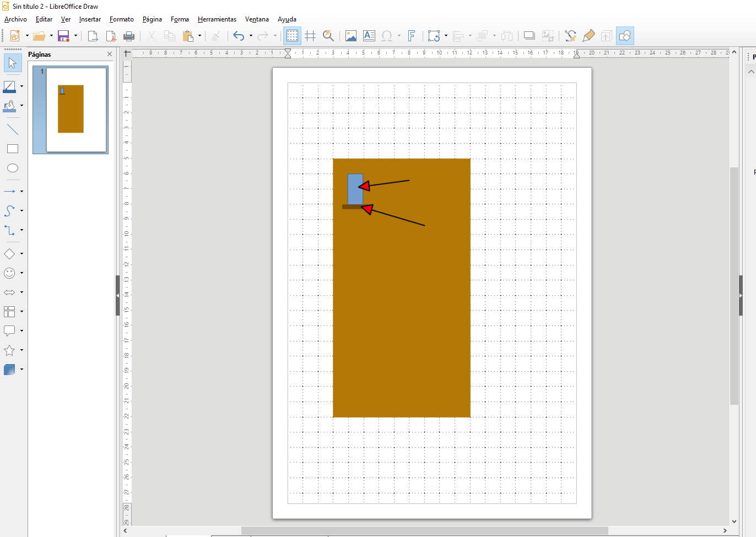Viewport: 756px width, 537px height.
Task: Open the Forma menu
Action: tap(180, 19)
